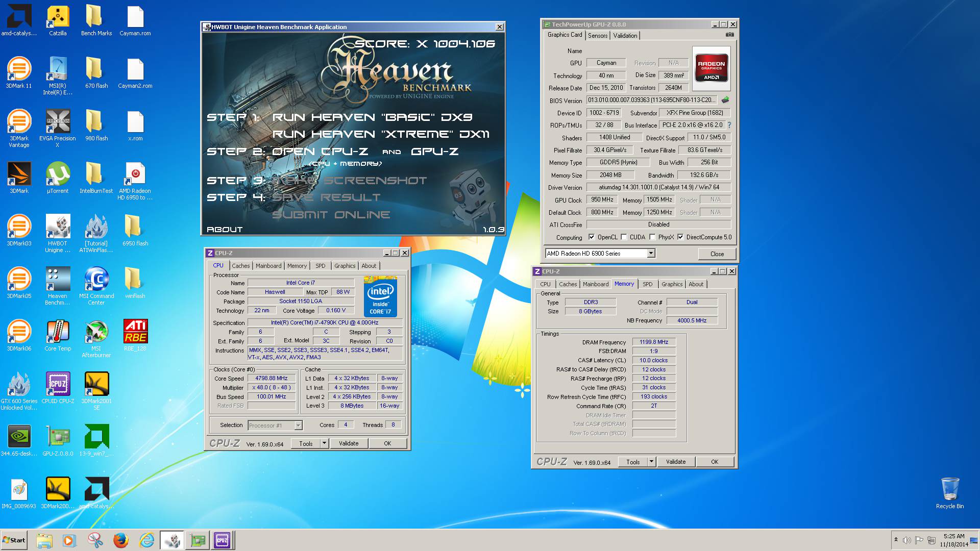The height and width of the screenshot is (551, 980).
Task: Open the Caches tab in left CPU-Z window
Action: (241, 266)
